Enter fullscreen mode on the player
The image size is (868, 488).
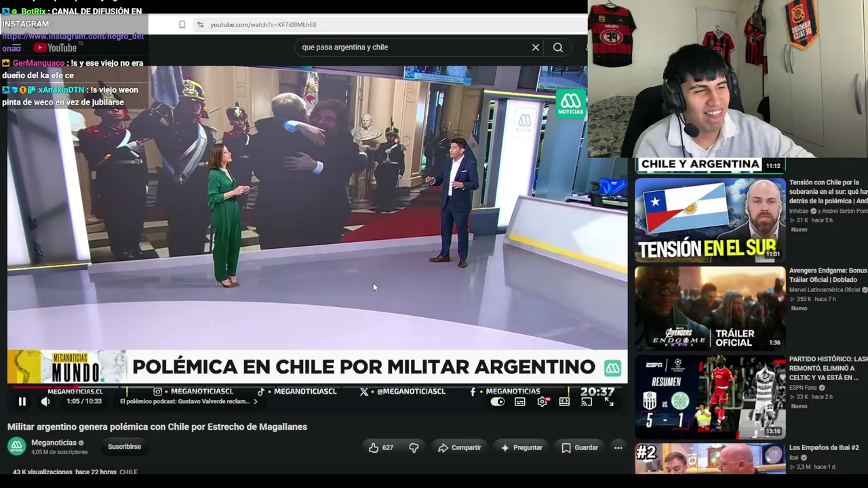click(x=609, y=402)
